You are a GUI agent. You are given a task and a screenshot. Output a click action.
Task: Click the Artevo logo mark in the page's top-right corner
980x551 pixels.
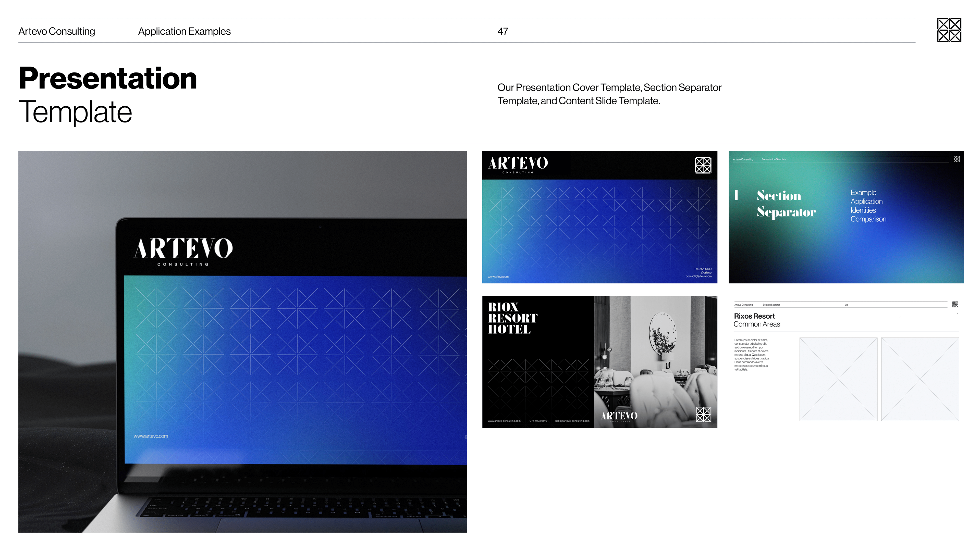[x=949, y=30]
